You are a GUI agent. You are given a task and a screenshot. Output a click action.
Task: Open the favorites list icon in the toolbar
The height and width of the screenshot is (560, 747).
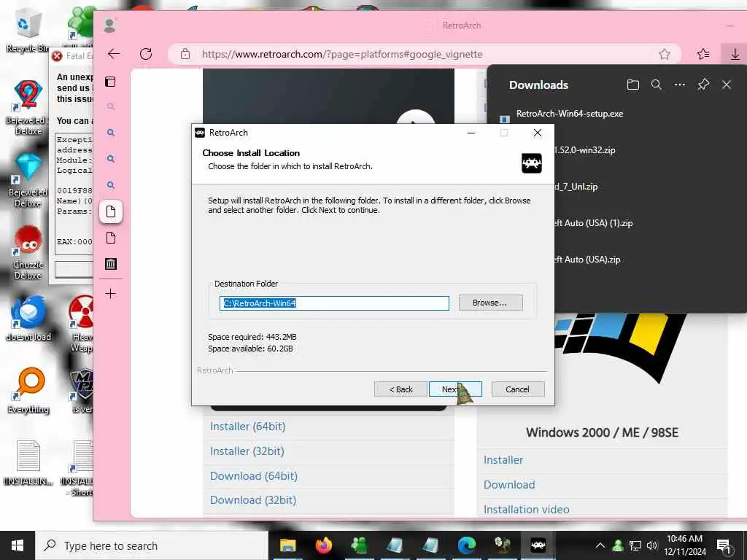point(703,54)
